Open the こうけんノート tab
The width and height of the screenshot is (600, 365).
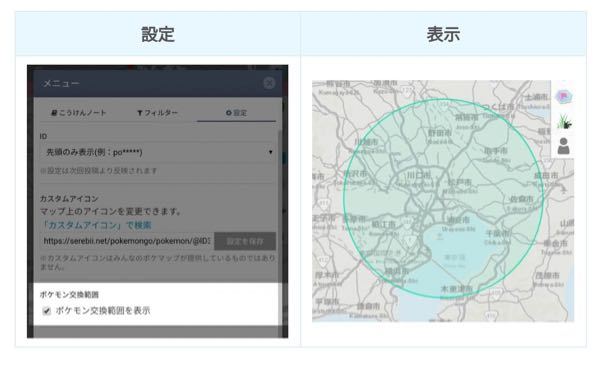click(x=79, y=113)
